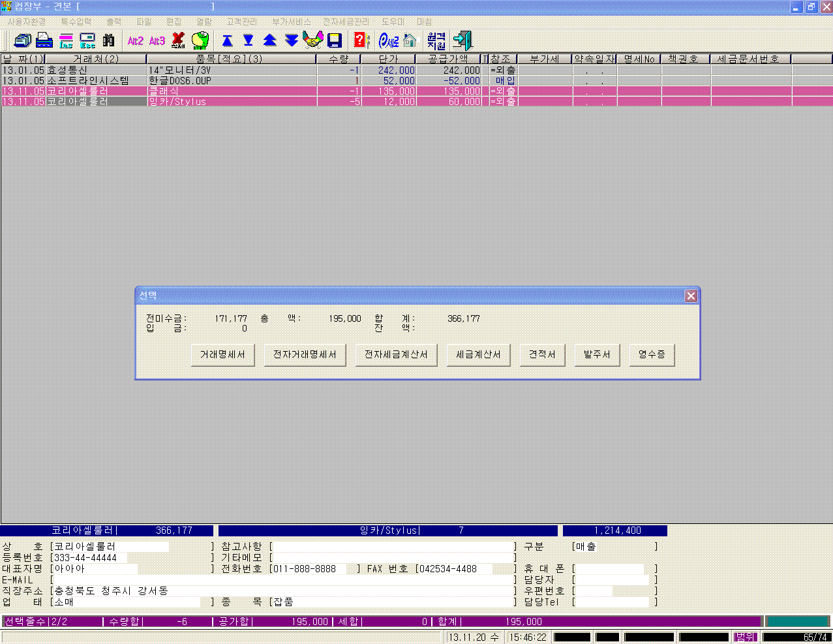Viewport: 833px width, 644px height.
Task: Open the 열람 menu
Action: (x=204, y=22)
